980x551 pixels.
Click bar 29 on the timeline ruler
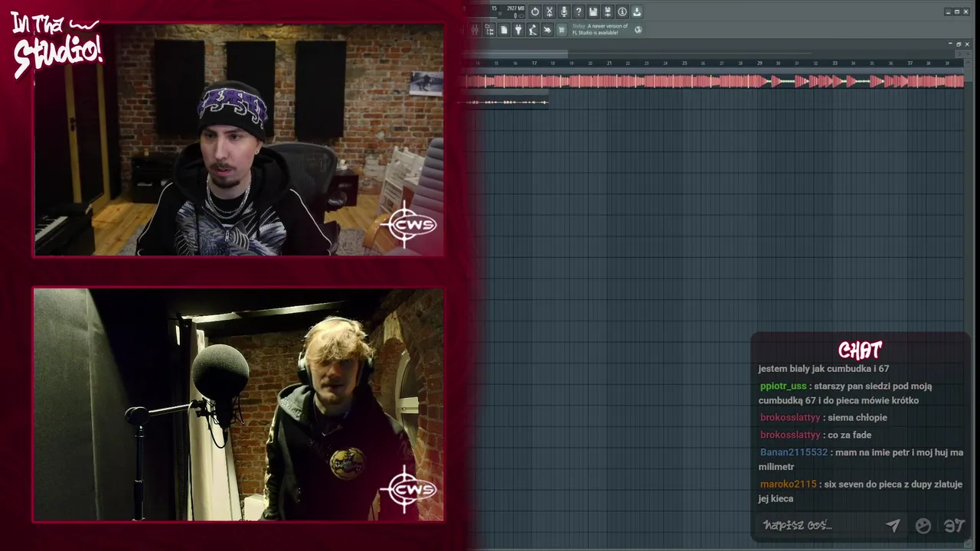point(759,63)
